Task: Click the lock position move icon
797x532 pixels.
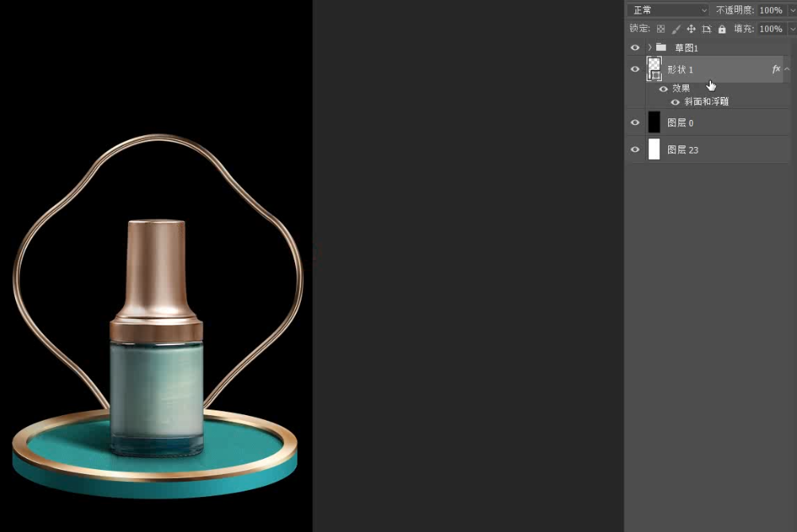Action: 691,29
